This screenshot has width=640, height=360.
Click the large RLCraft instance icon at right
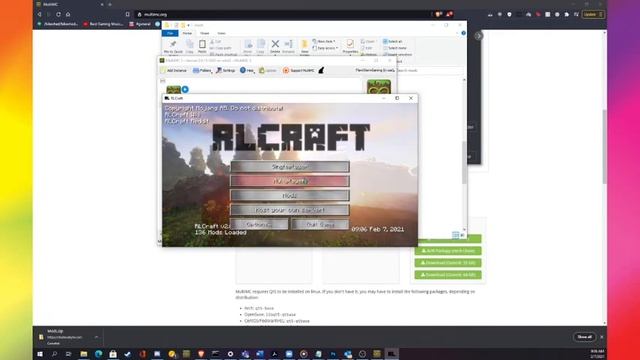379,87
